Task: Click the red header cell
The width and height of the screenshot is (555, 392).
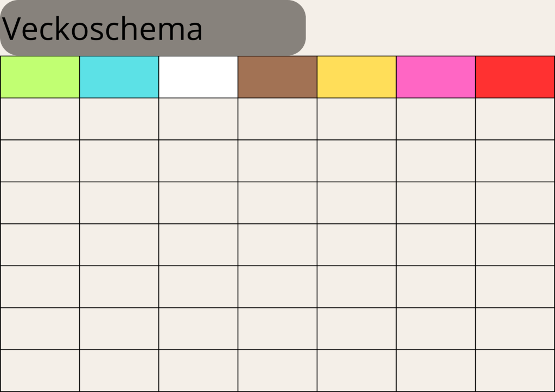Action: [515, 77]
